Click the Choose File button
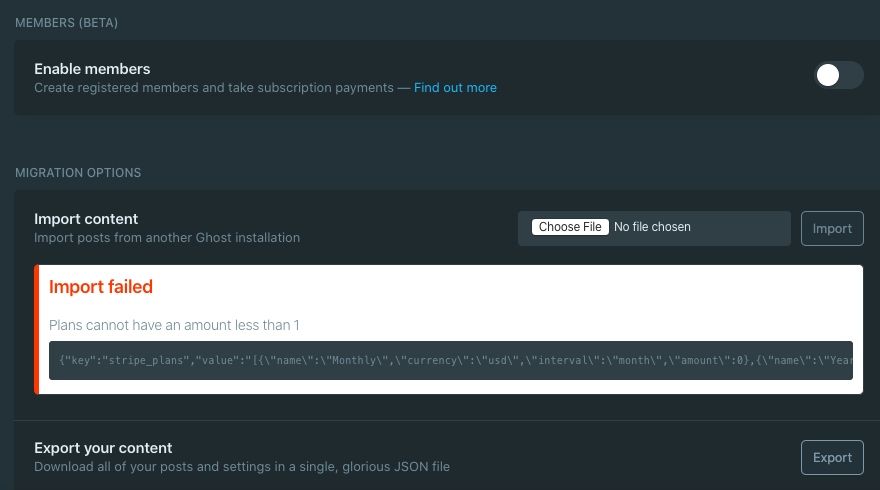The image size is (880, 490). click(570, 227)
